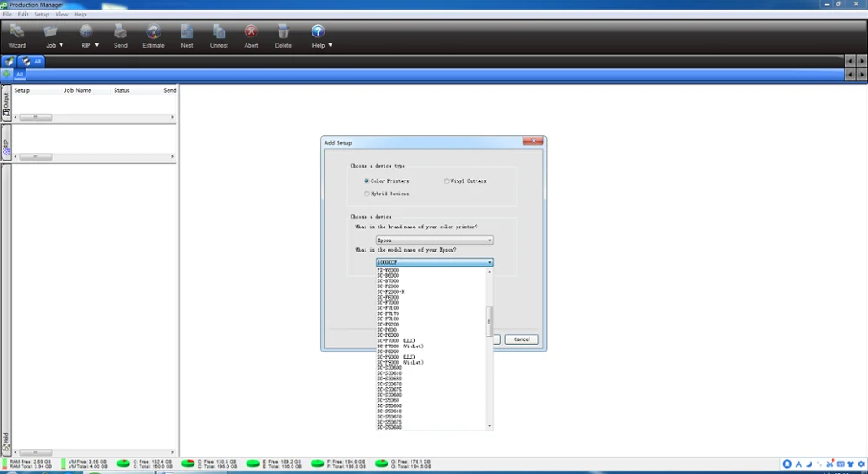
Task: Select the All sub-tab beside plus icon
Action: tap(20, 74)
